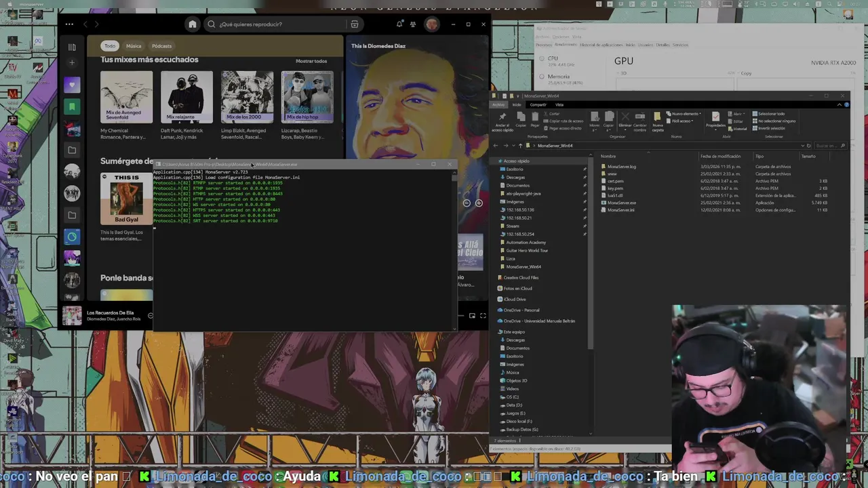Open Spotify profile avatar
The image size is (868, 488).
click(432, 24)
